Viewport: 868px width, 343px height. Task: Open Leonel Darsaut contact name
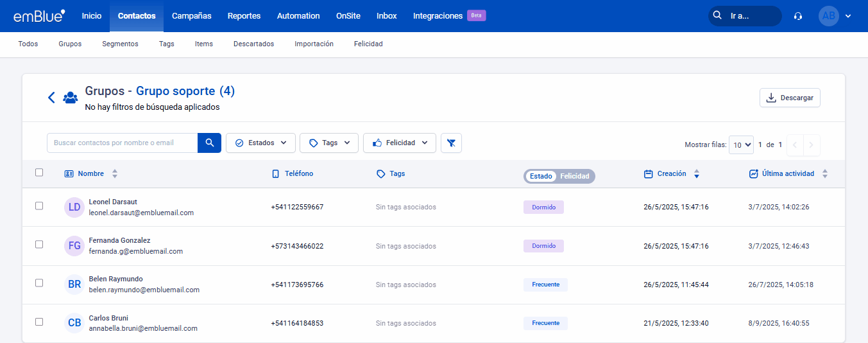113,202
